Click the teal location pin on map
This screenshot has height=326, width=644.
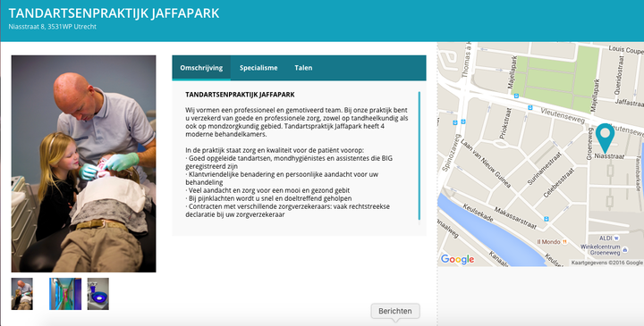click(605, 138)
